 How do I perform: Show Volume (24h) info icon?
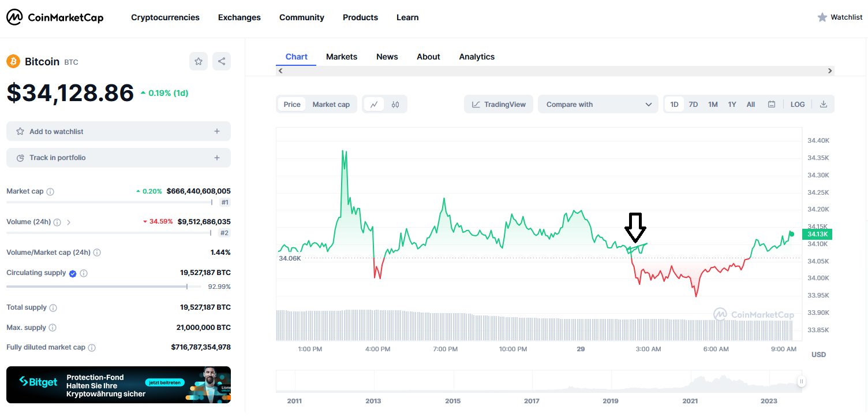point(57,222)
